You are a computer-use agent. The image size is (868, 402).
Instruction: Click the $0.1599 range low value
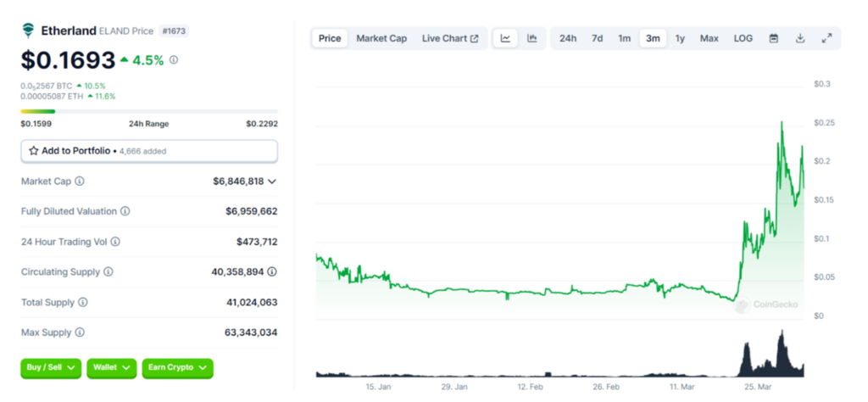36,124
